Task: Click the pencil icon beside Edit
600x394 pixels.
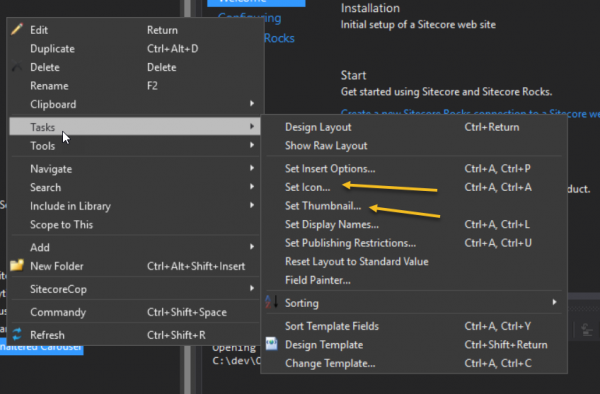Action: [17, 29]
